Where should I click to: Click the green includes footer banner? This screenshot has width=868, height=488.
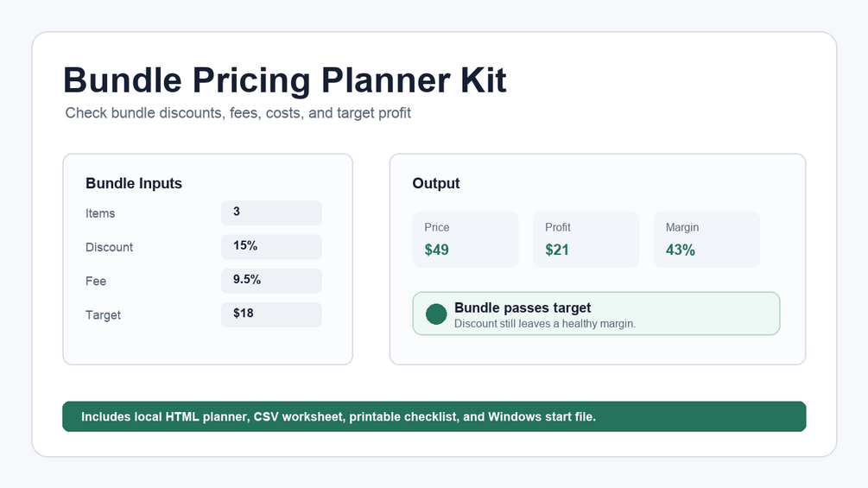point(434,416)
